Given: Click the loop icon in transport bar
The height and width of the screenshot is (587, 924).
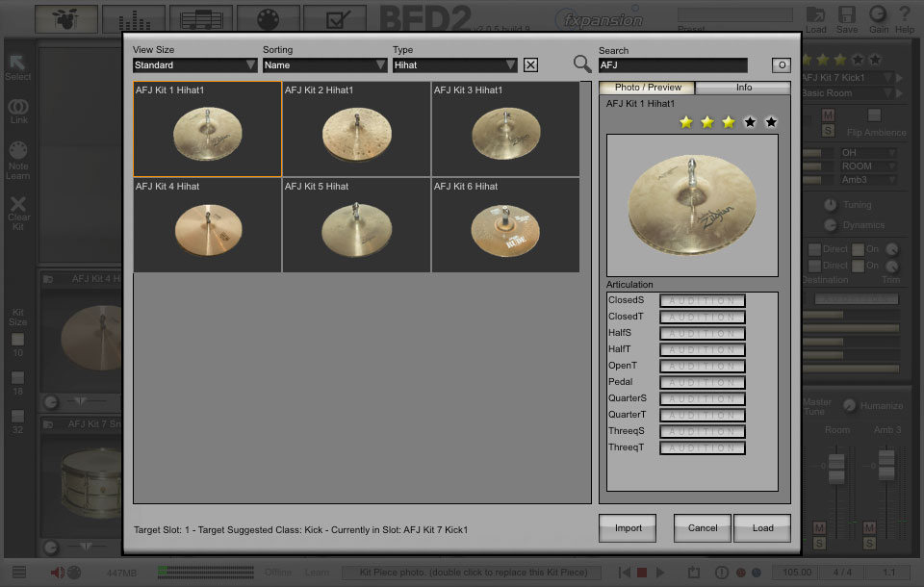Looking at the screenshot, I should [x=694, y=573].
